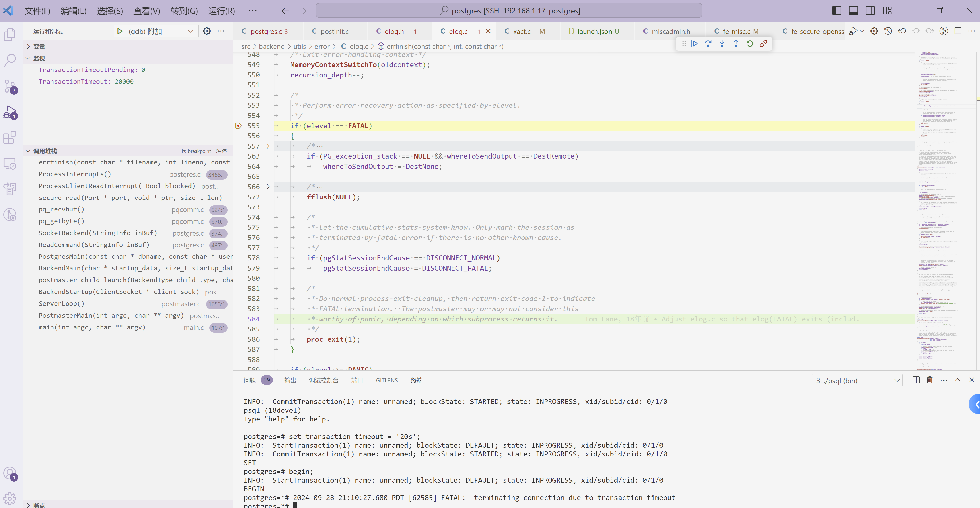This screenshot has height=508, width=980.
Task: Toggle the primary sidebar layout button
Action: [837, 11]
